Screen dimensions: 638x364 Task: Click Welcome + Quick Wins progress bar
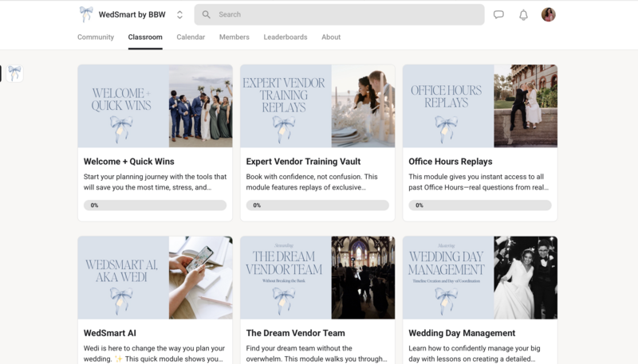(155, 205)
